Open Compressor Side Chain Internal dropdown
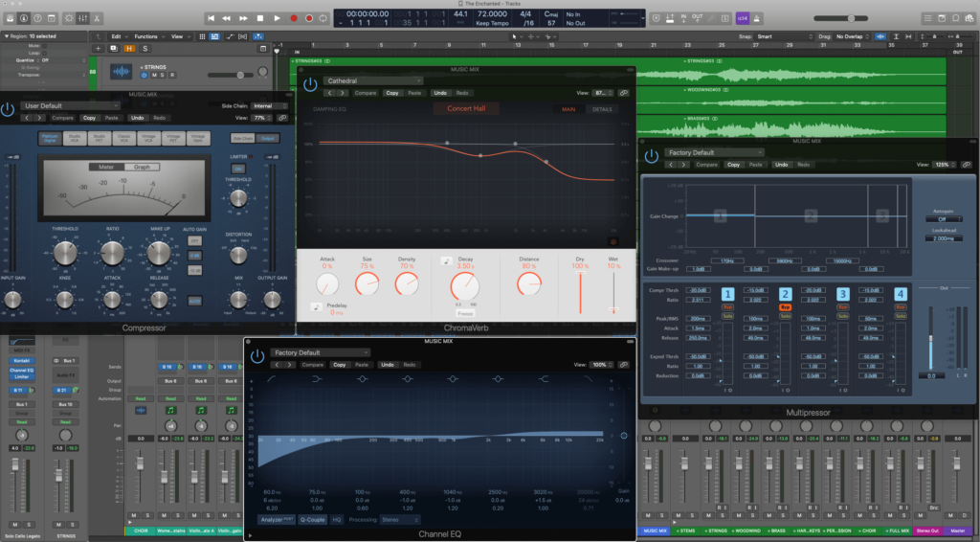 270,105
